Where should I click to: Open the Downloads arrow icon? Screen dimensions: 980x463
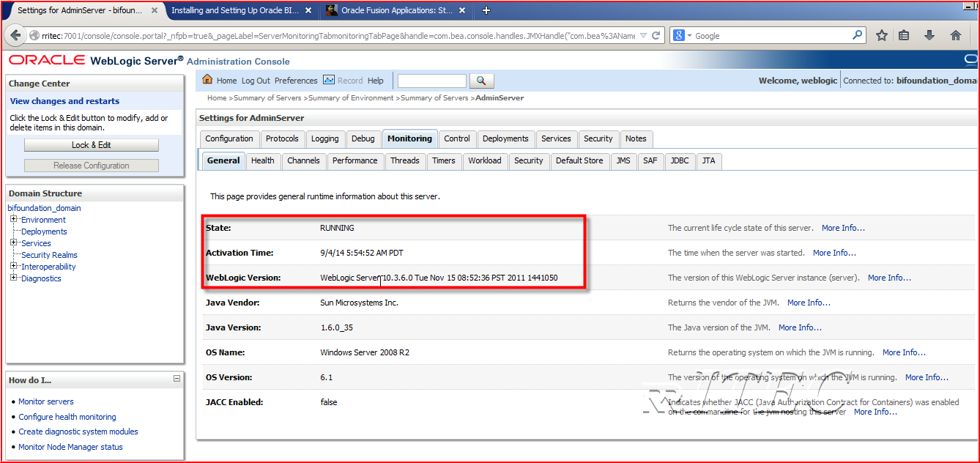point(929,35)
